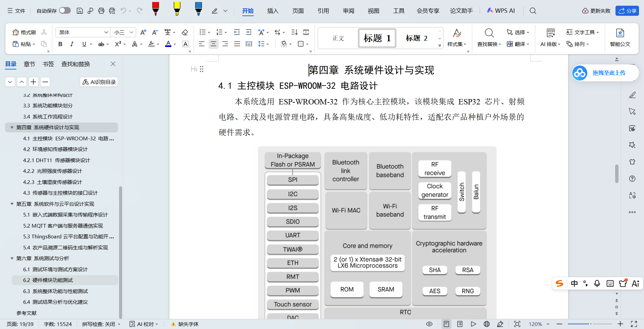Open the 审阅 Review tab

point(348,11)
